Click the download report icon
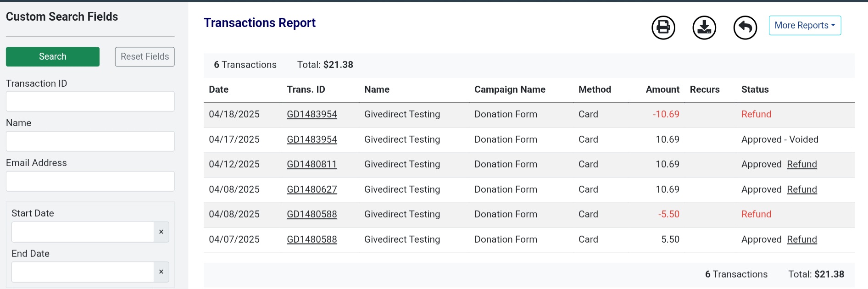Image resolution: width=868 pixels, height=289 pixels. point(704,28)
